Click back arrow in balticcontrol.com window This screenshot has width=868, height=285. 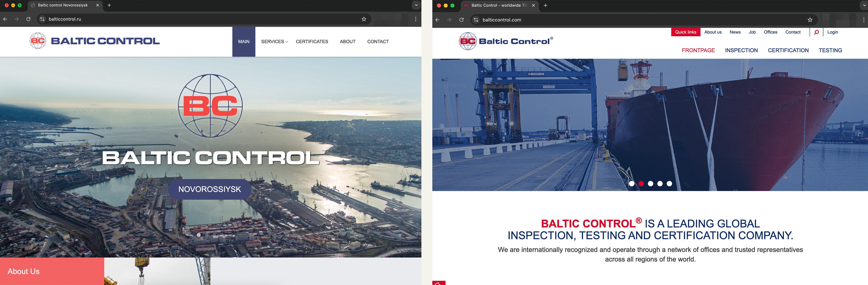[x=437, y=20]
